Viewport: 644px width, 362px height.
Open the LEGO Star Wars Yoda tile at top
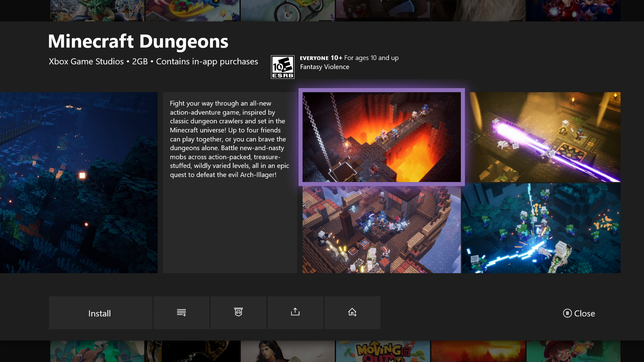[97, 11]
